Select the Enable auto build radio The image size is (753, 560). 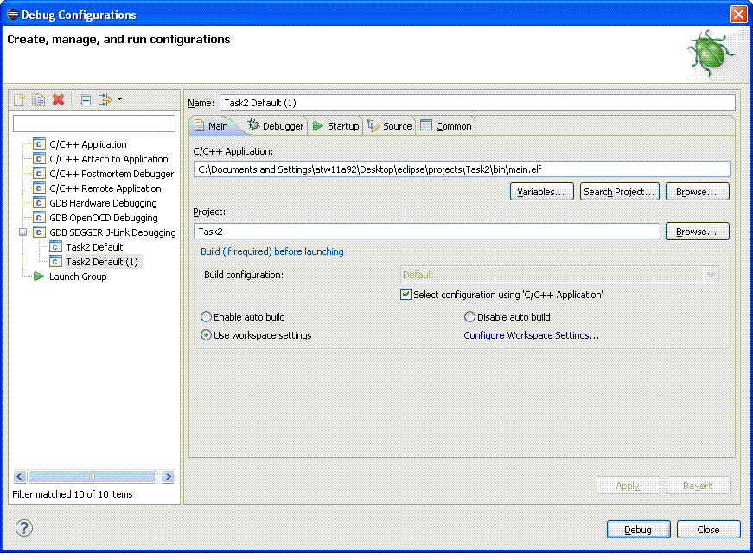206,316
